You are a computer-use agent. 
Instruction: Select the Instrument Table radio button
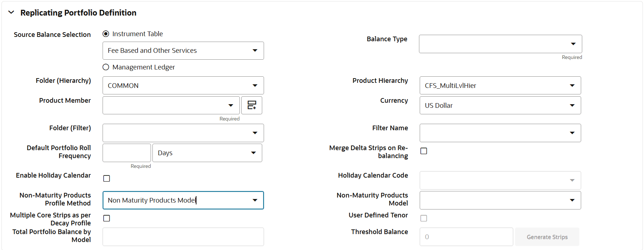(x=106, y=34)
